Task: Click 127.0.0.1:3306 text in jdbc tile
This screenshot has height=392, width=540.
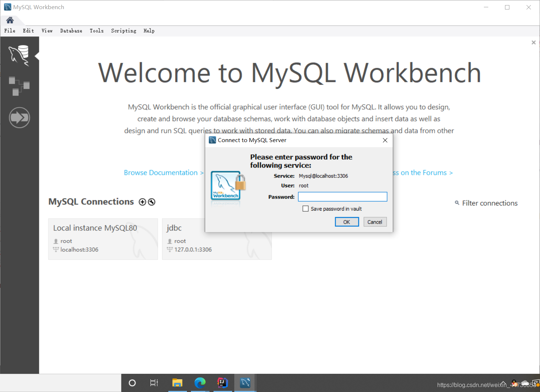Action: 193,250
